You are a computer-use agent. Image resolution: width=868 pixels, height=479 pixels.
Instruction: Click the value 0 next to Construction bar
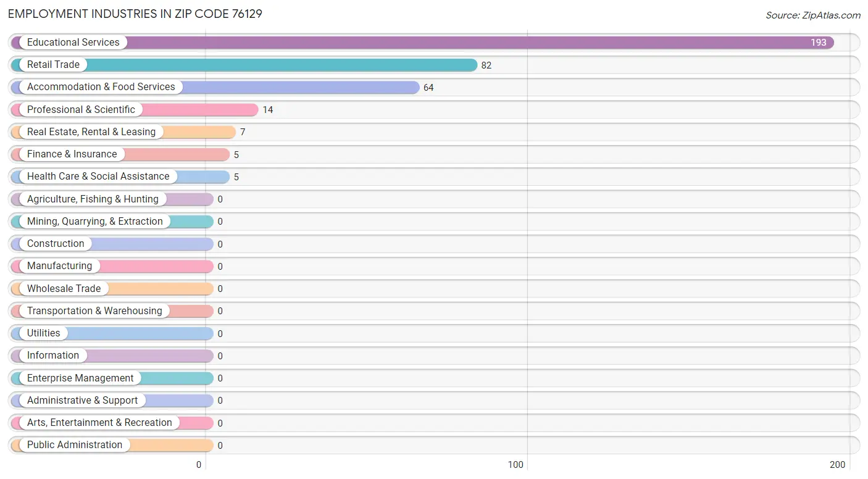220,244
